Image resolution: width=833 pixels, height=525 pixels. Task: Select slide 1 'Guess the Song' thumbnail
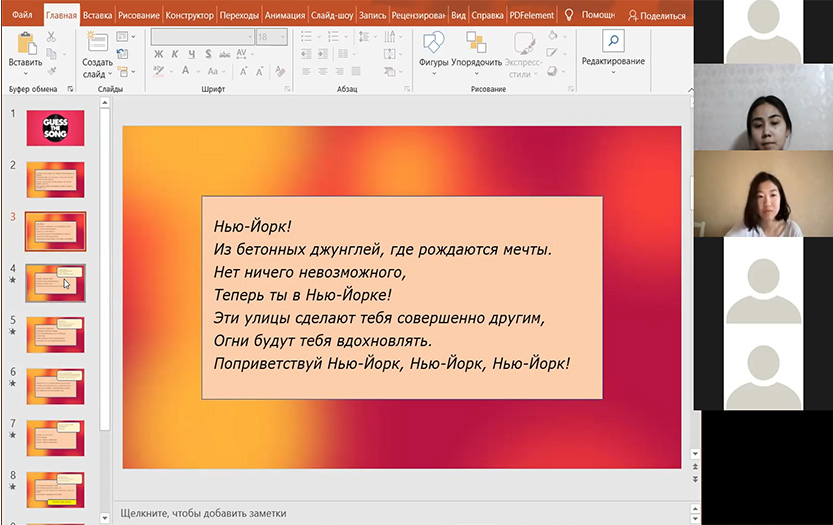pos(55,127)
